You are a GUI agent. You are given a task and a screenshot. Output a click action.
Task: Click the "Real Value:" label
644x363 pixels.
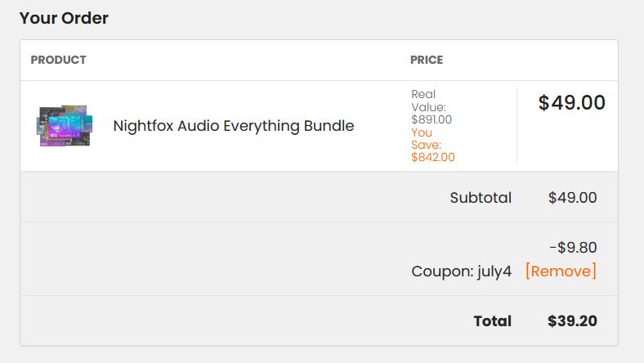point(428,101)
